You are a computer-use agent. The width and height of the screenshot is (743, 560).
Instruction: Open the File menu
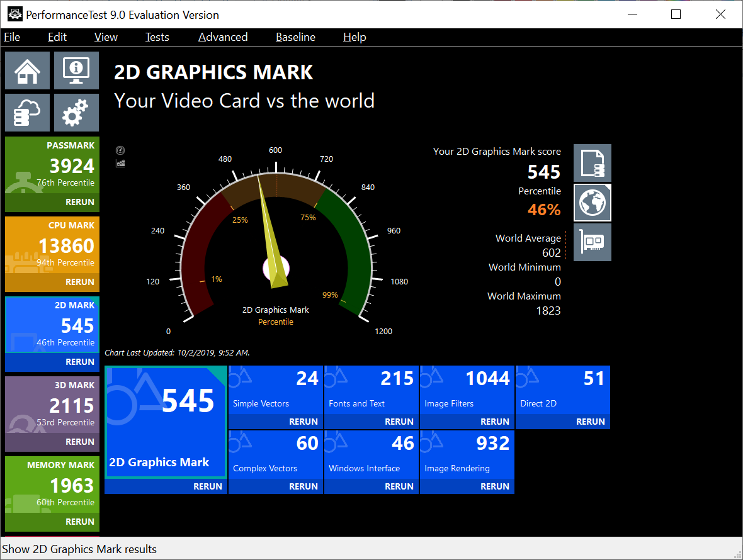pyautogui.click(x=12, y=37)
